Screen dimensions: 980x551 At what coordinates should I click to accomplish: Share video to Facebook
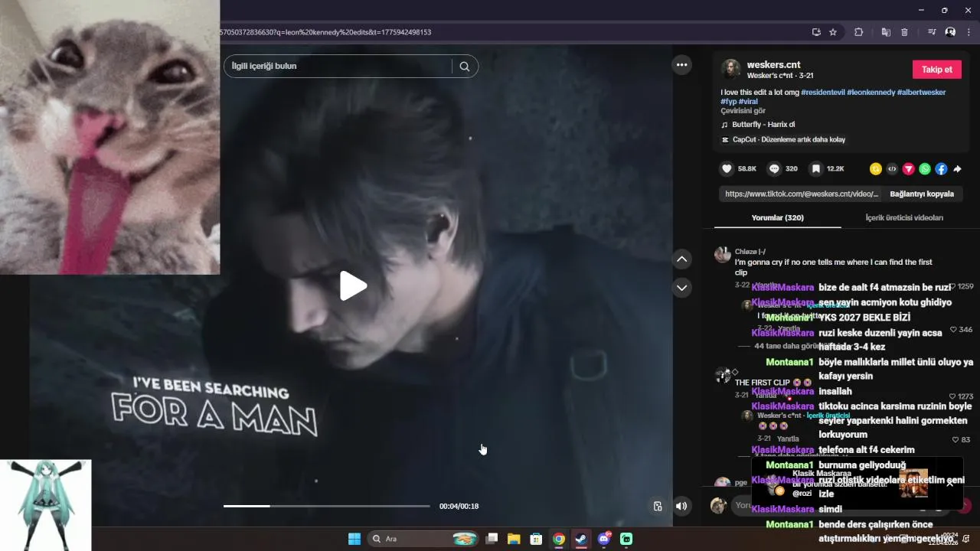pyautogui.click(x=941, y=169)
